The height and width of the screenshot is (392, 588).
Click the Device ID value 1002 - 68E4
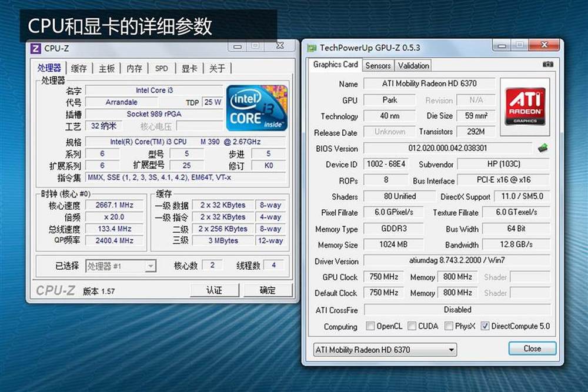[386, 164]
